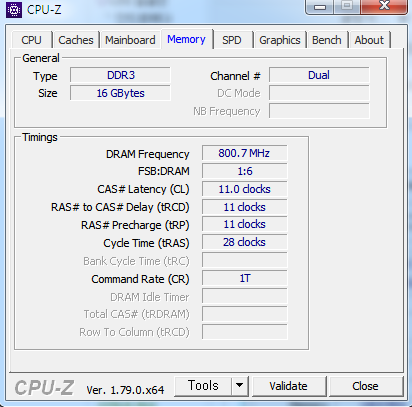Click the Command Rate (CR) label
This screenshot has height=407, width=412.
click(x=140, y=279)
